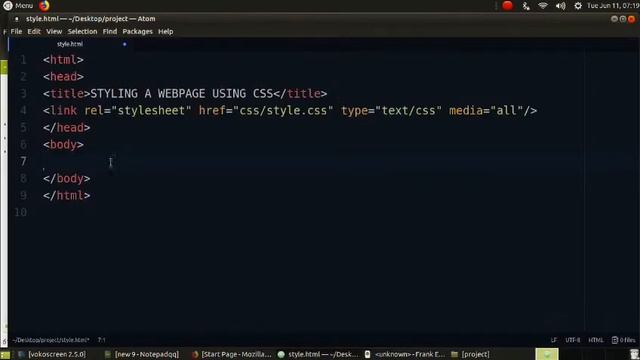Viewport: 640px width, 360px height.
Task: Switch to project folder taskbar item
Action: 471,354
